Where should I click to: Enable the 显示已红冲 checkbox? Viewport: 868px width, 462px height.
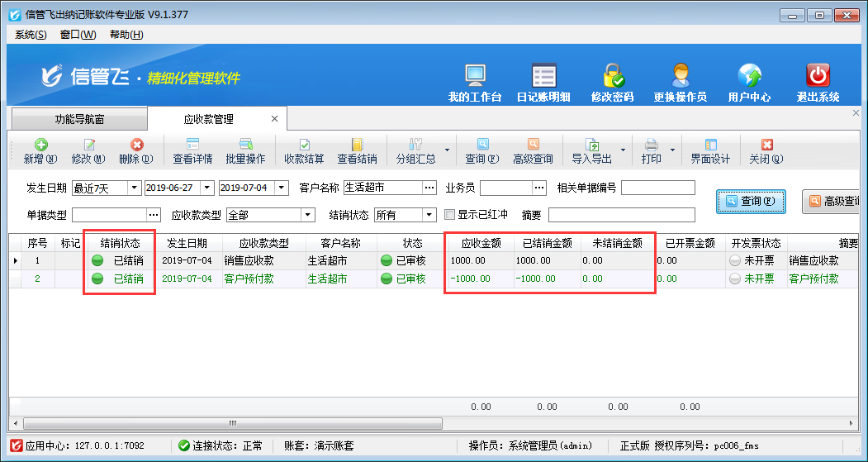tap(450, 215)
